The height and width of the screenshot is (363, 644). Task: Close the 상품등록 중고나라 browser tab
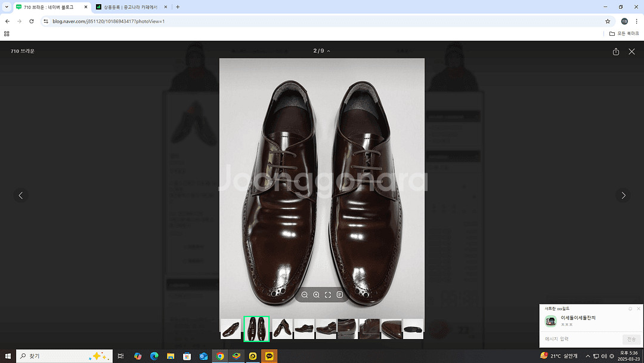pos(166,7)
